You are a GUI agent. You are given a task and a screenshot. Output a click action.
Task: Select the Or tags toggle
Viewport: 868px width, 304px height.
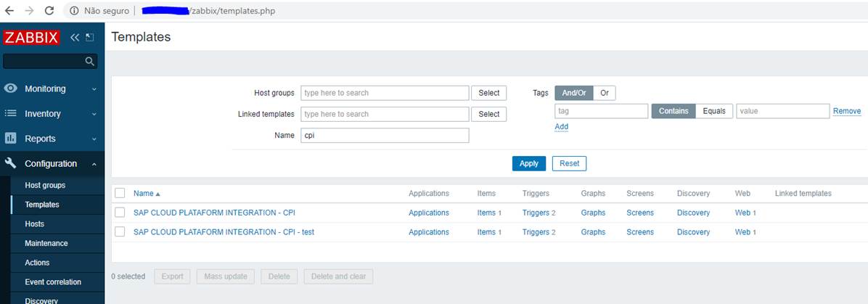pos(605,93)
